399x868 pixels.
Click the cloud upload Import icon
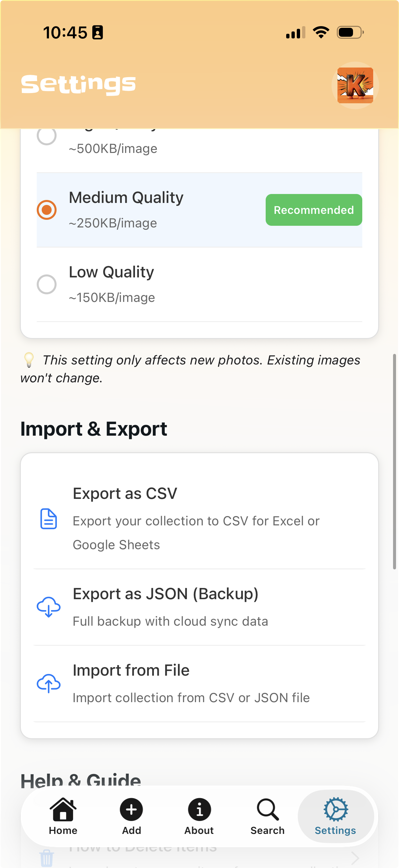[x=49, y=683]
